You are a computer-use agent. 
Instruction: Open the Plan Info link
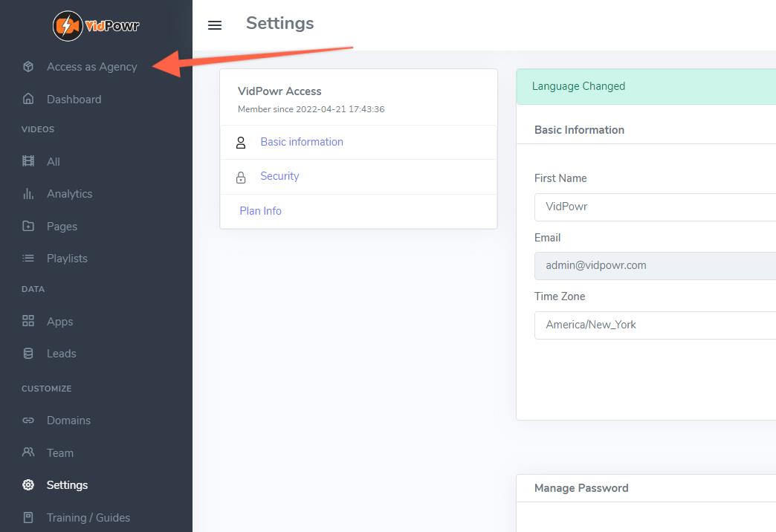[260, 211]
